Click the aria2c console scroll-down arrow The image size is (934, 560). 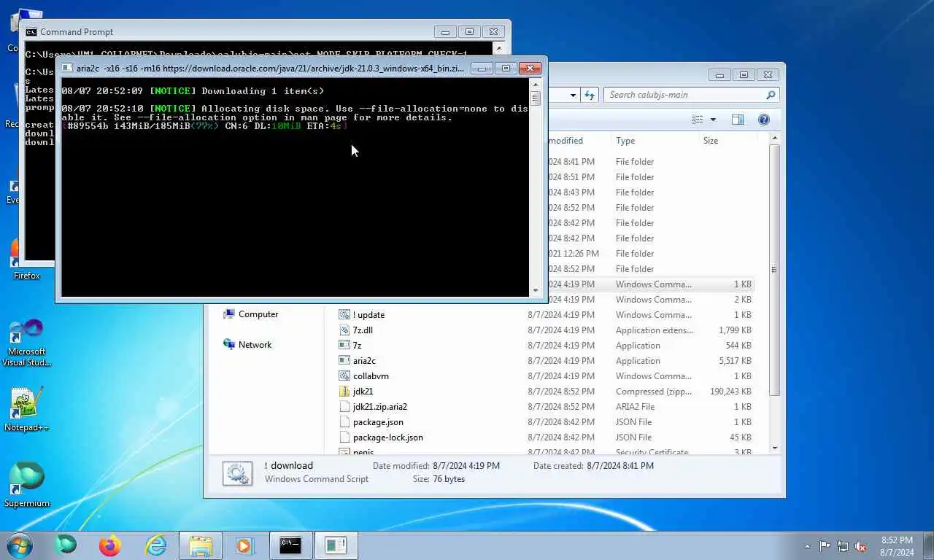[x=535, y=290]
